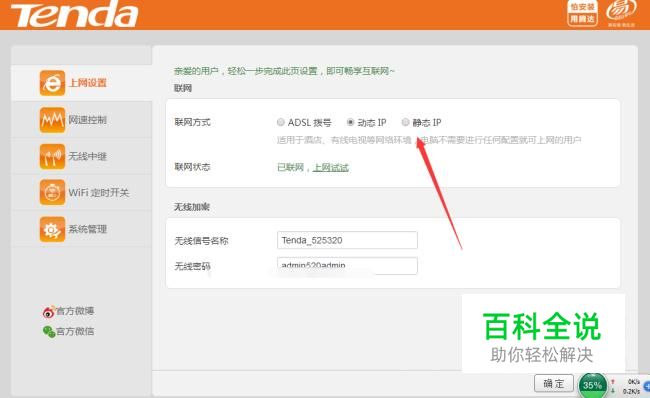Click the Weibo logo icon
Screen dimensions: 650x398
click(49, 312)
